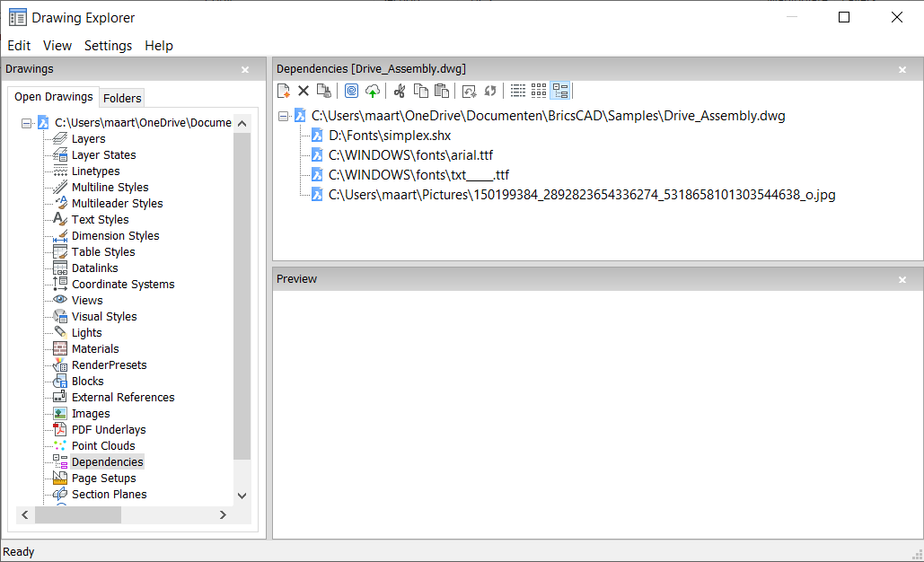
Task: Select the External References entry
Action: pos(123,397)
